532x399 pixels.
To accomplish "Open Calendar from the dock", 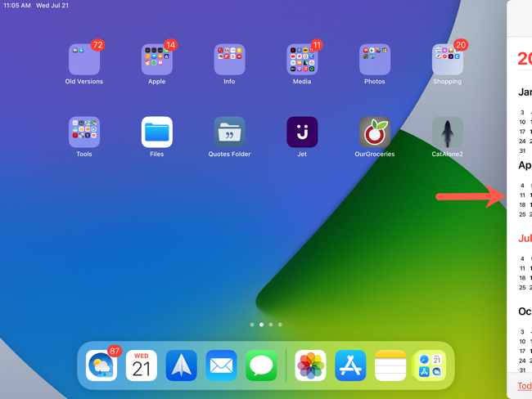I will click(x=142, y=365).
